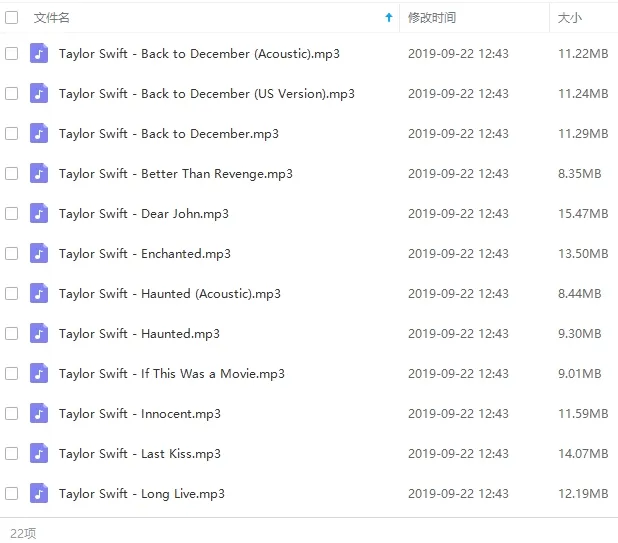Open file name Taylor Swift - Haunted.mp3
The image size is (618, 543).
[x=139, y=334]
